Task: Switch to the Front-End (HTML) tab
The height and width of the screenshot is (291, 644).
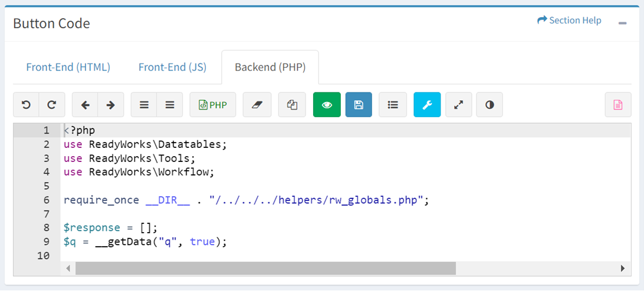Action: (68, 67)
